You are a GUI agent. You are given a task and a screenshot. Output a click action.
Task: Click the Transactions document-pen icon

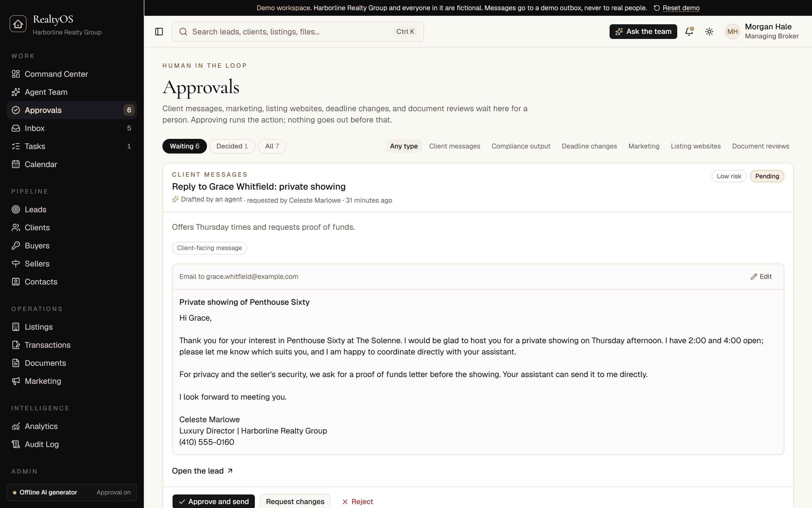coord(16,345)
